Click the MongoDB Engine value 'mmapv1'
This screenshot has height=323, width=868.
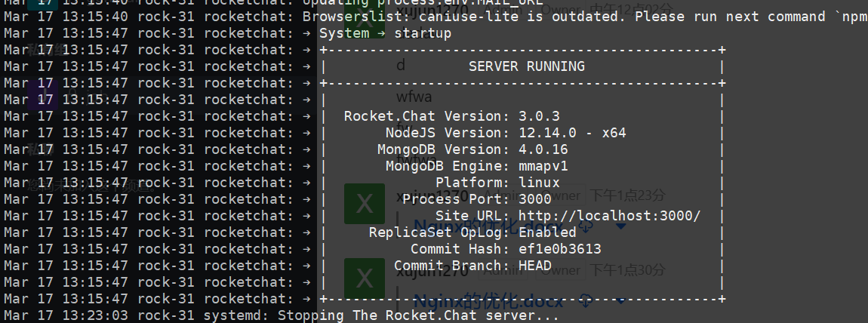pyautogui.click(x=543, y=166)
